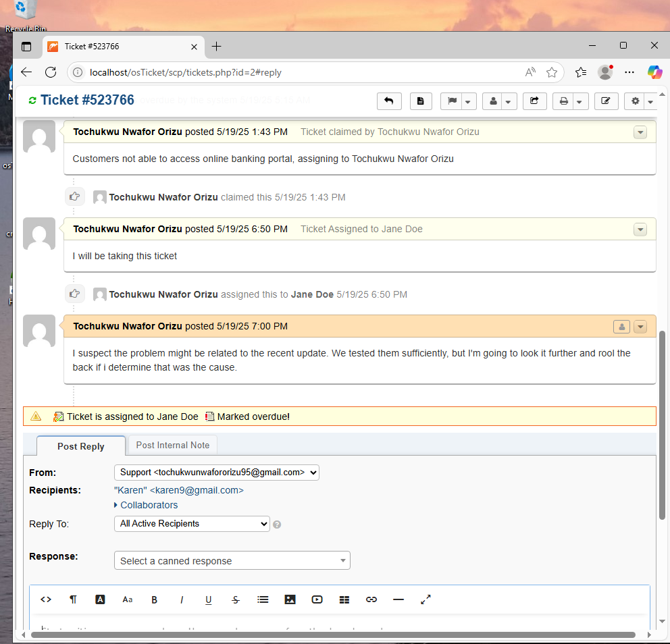
Task: Click the fullscreen expand editor icon
Action: click(426, 599)
